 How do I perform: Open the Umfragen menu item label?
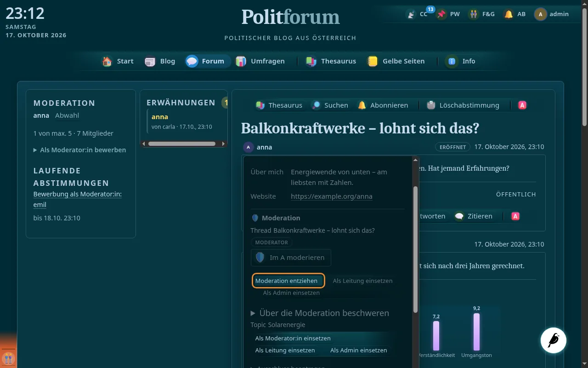coord(268,61)
